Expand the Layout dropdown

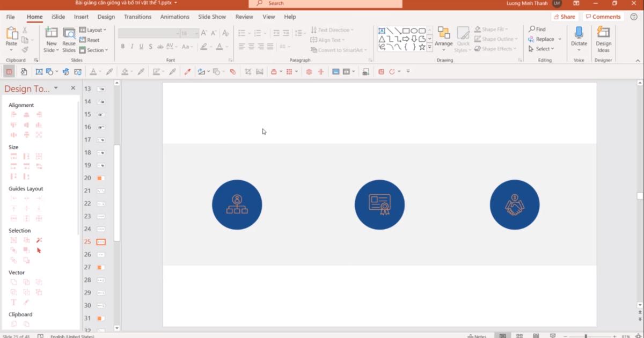tap(93, 30)
